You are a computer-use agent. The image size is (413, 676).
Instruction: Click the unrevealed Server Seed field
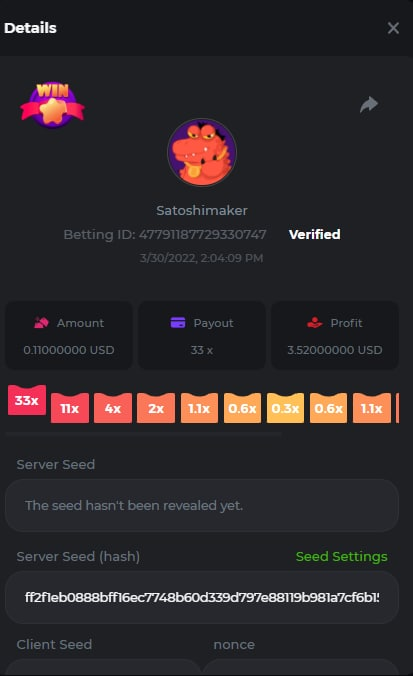[202, 505]
